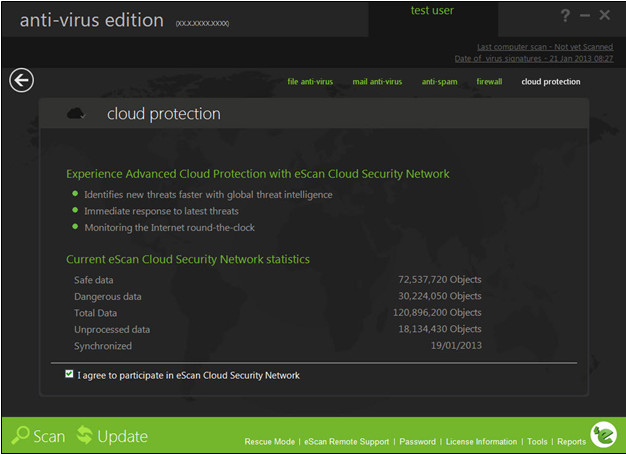The image size is (626, 454).
Task: Open the License Information link
Action: pos(481,442)
